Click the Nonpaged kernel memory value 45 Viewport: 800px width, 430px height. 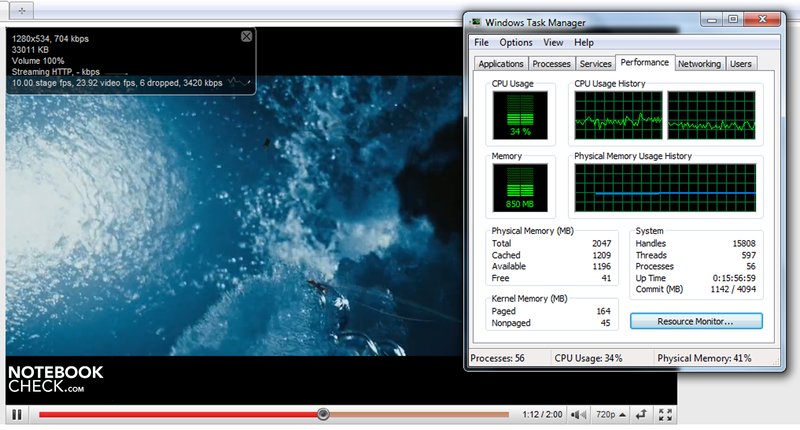(606, 323)
